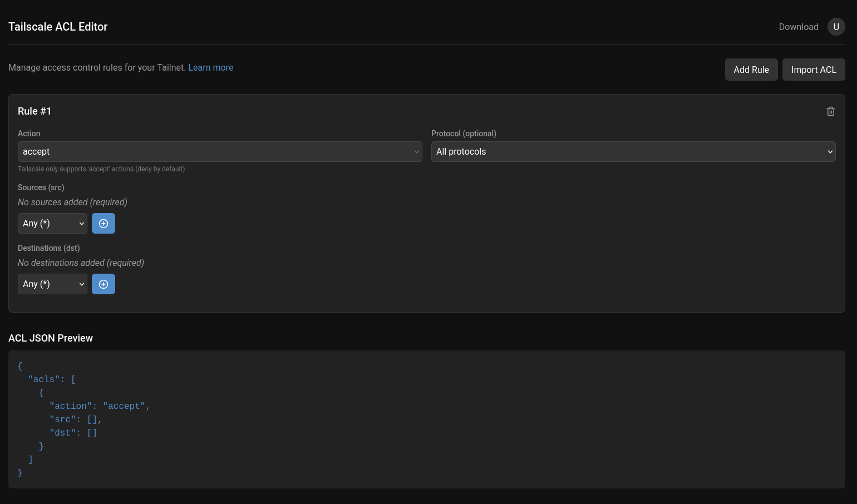This screenshot has width=857, height=504.
Task: Download the ACL file
Action: coord(799,27)
